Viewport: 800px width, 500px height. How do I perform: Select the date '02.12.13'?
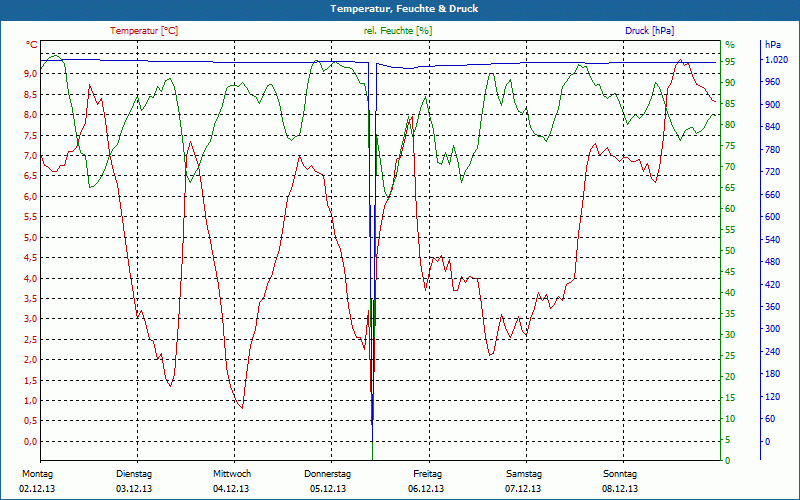(37, 489)
